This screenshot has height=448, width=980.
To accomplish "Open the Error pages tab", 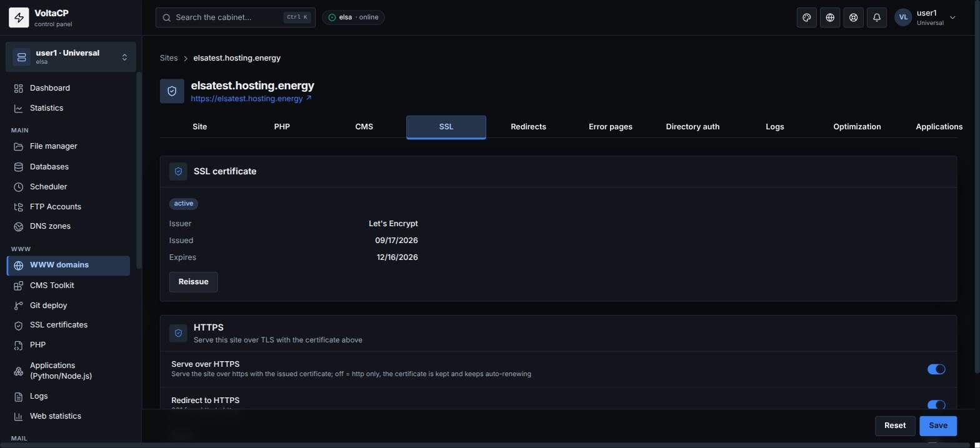I will coord(611,127).
